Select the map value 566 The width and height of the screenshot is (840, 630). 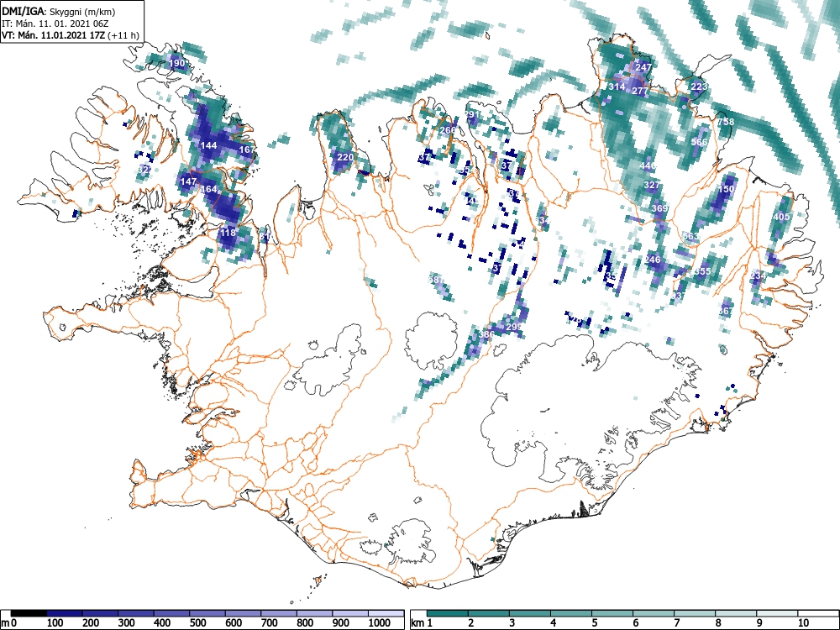point(699,142)
